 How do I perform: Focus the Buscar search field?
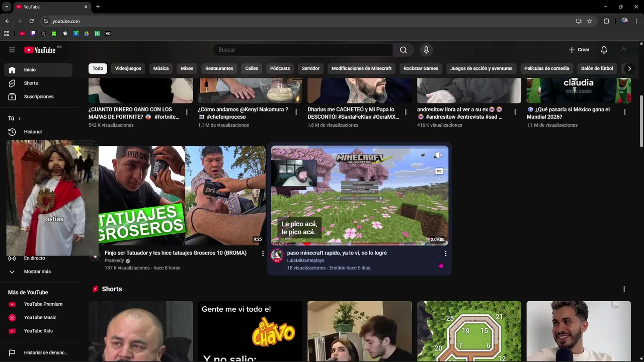pos(303,50)
